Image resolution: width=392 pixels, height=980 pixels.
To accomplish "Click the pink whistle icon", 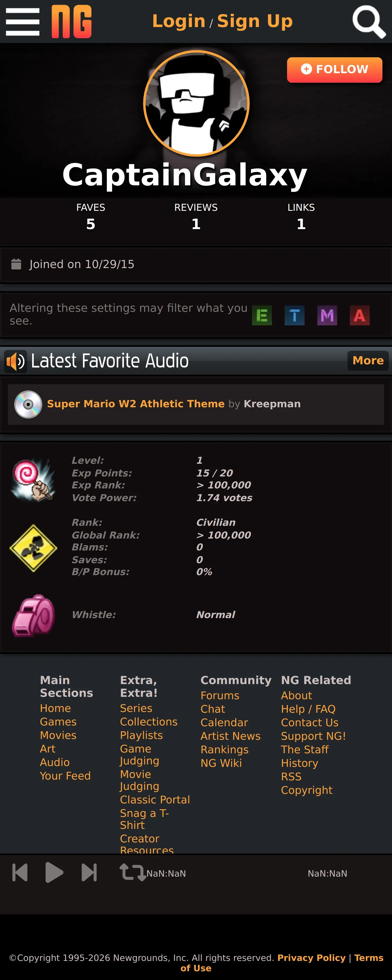I will coord(33,615).
